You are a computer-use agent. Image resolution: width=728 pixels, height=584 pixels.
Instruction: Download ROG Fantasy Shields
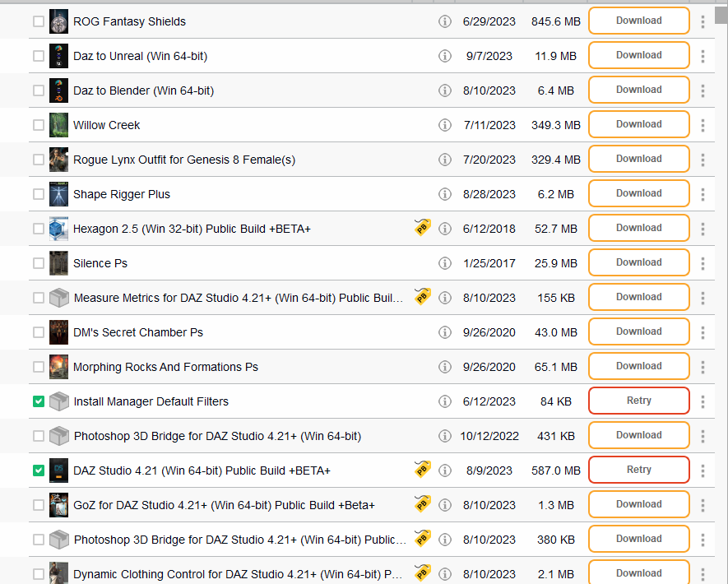tap(639, 21)
